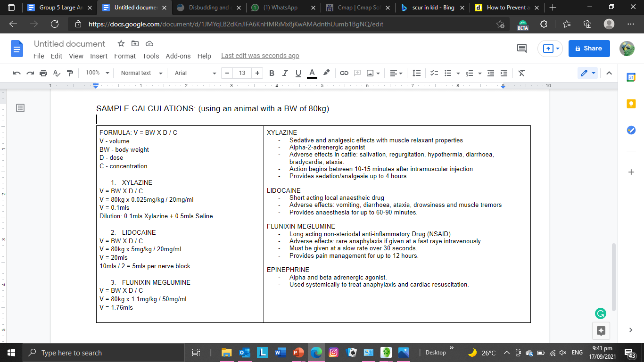Run spelling and grammar check icon
Image resolution: width=644 pixels, height=362 pixels.
tap(57, 73)
